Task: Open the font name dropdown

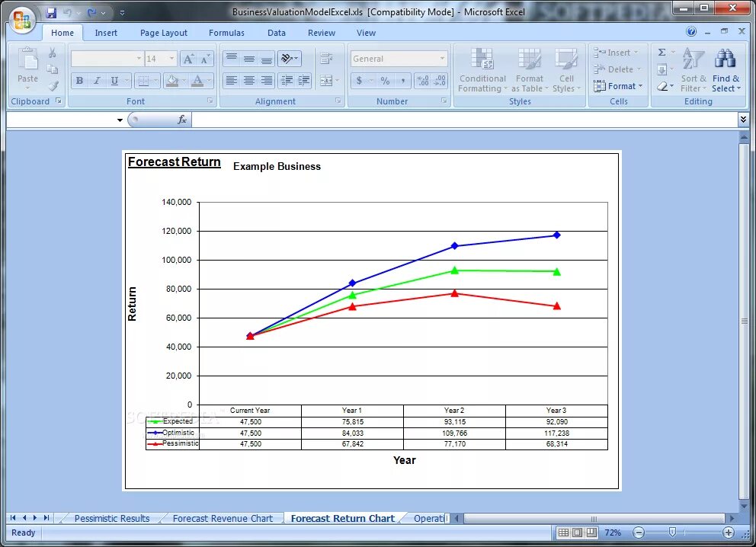Action: [x=139, y=59]
